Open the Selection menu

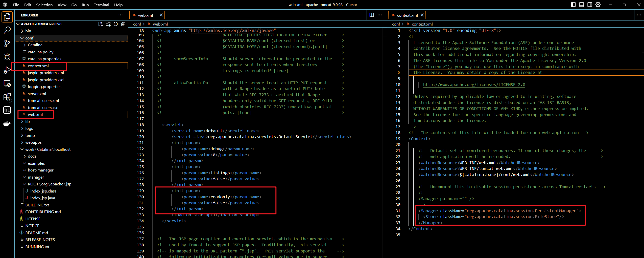click(x=44, y=5)
